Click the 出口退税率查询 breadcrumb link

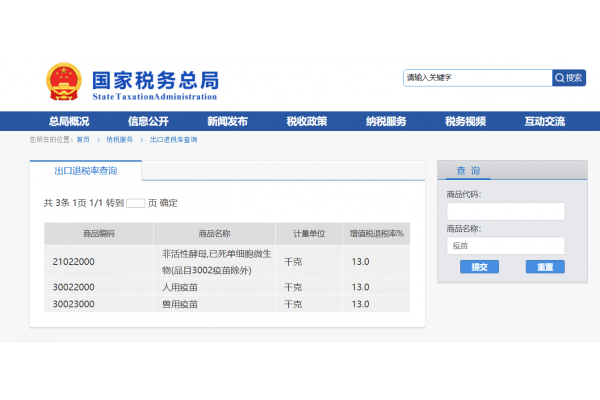coord(173,140)
